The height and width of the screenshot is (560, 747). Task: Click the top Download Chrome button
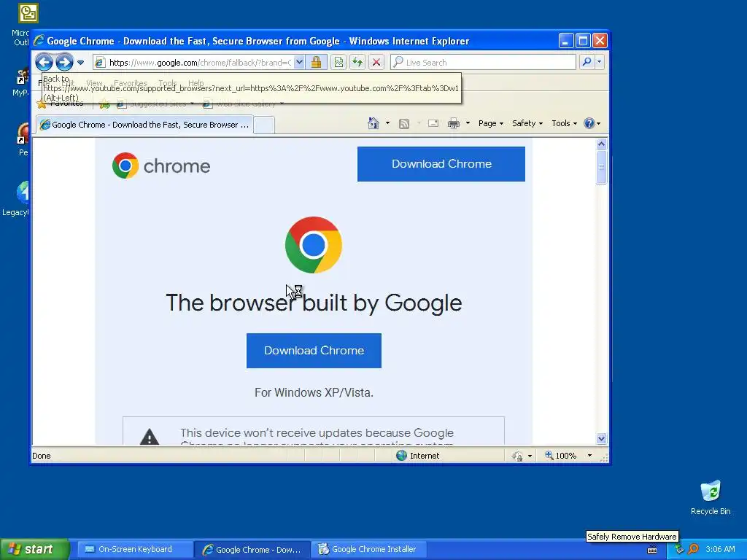click(441, 164)
